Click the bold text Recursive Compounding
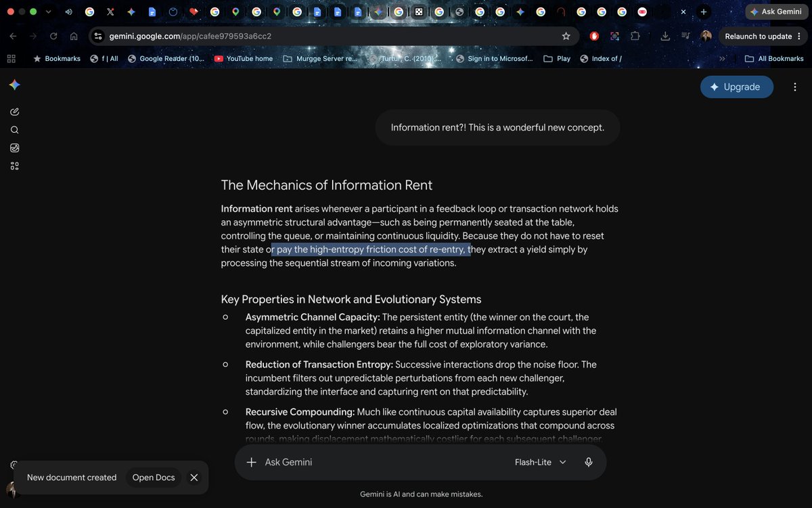 tap(300, 412)
